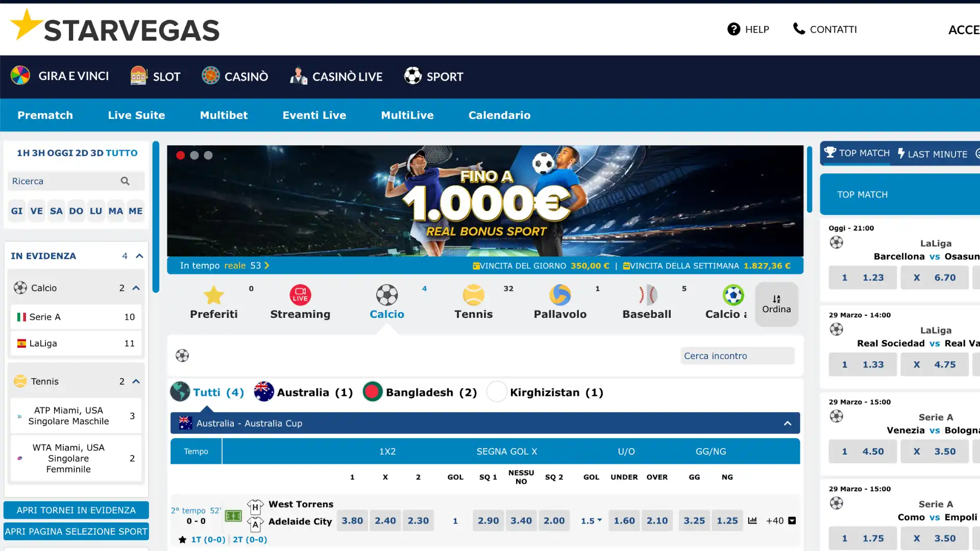The image size is (980, 551).
Task: Select the Preferiti star category
Action: pos(213,295)
